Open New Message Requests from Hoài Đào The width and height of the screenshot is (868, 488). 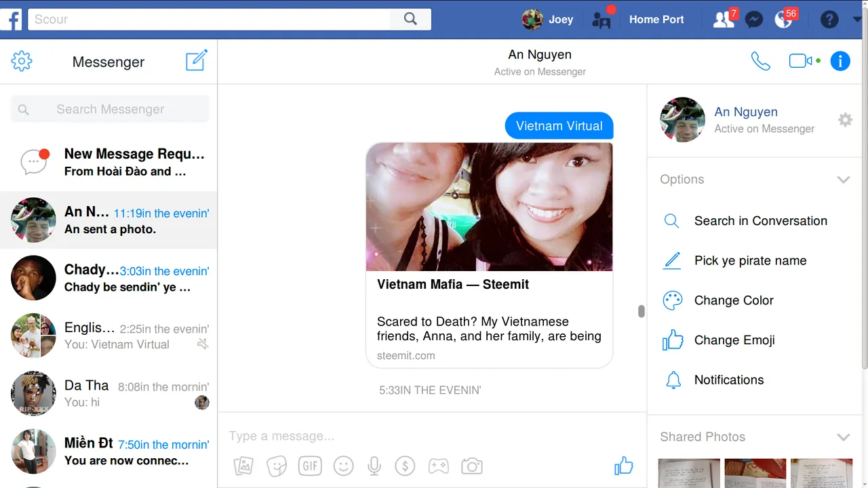(x=108, y=162)
